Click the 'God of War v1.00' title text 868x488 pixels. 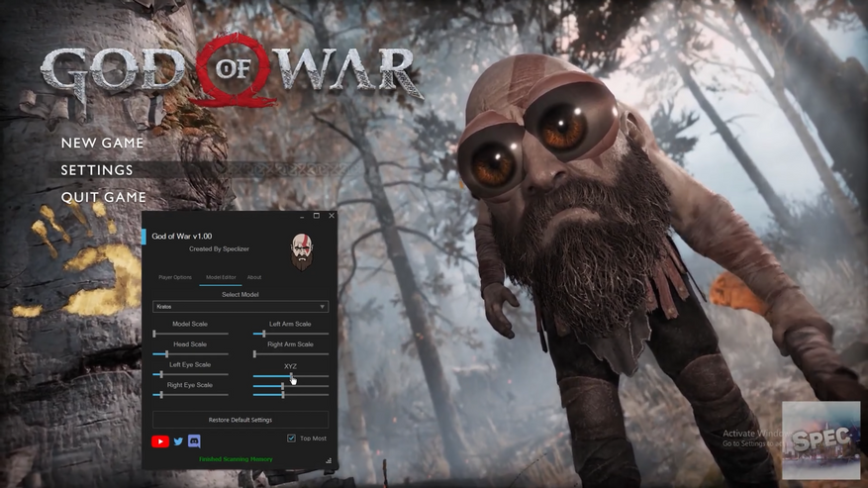pos(181,236)
